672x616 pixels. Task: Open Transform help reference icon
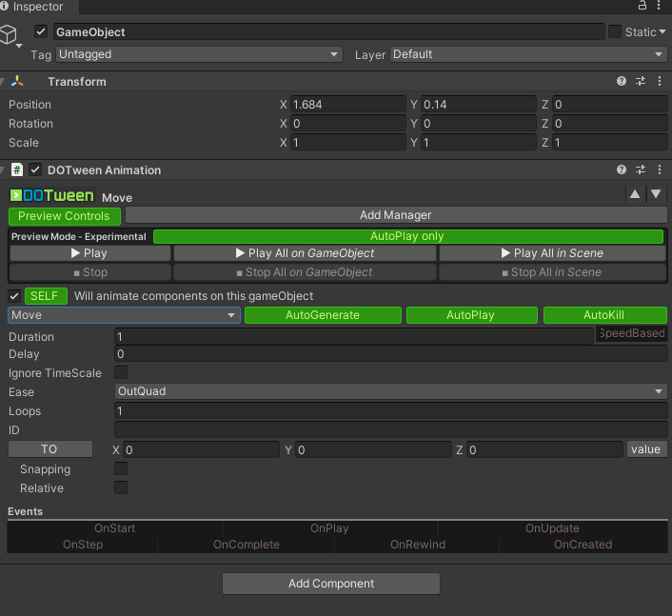click(x=622, y=81)
